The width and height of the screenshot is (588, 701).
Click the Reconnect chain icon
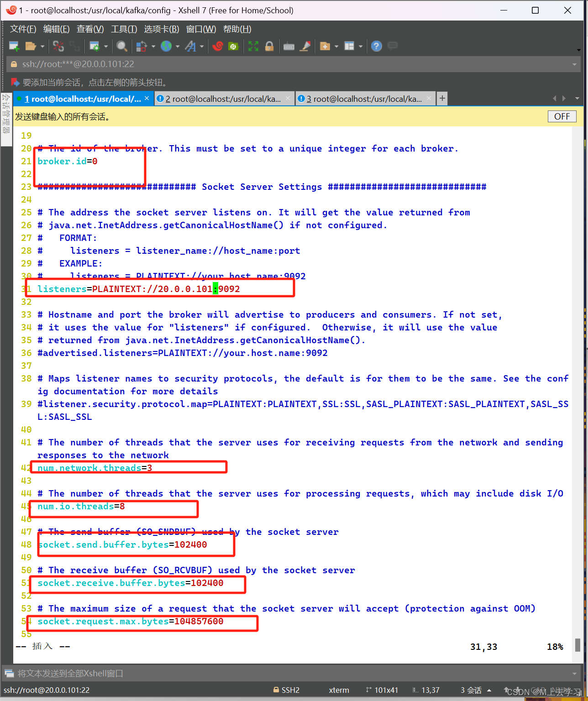74,46
